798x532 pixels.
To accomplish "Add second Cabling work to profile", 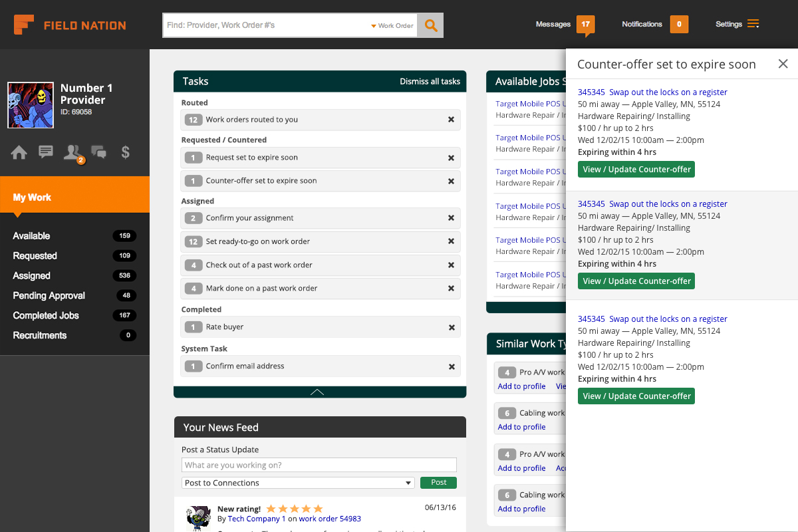I will (521, 509).
